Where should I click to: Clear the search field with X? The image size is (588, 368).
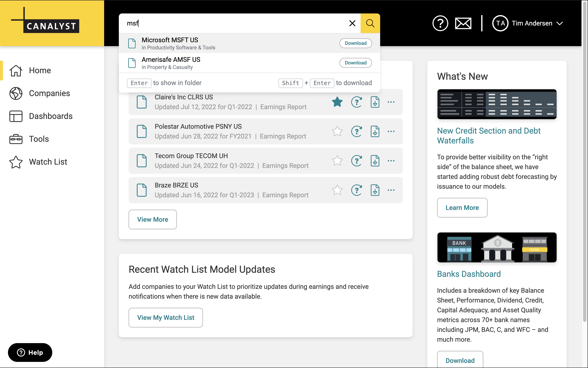click(x=352, y=23)
